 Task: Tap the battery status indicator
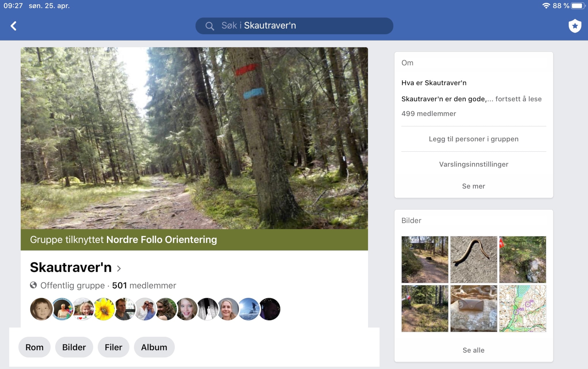577,6
